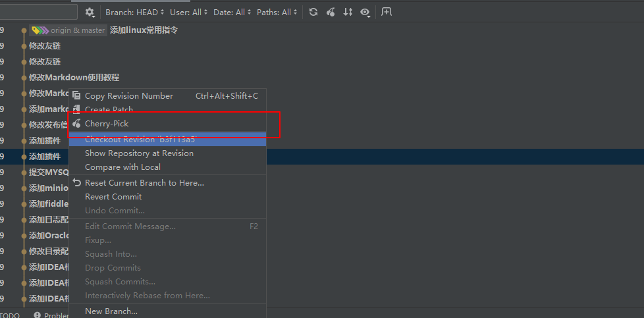Screen dimensions: 644x318
Task: Select Create Patch menu entry
Action: pyautogui.click(x=167, y=109)
